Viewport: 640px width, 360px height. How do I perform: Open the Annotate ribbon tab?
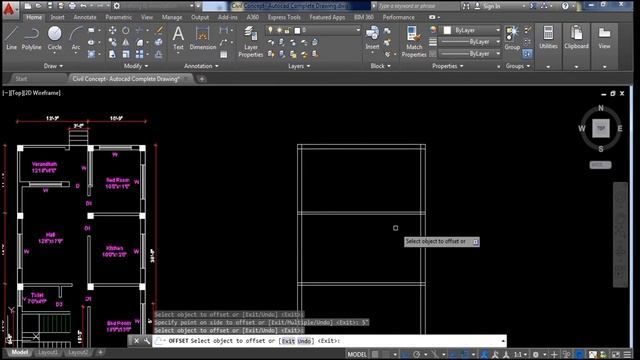click(85, 17)
